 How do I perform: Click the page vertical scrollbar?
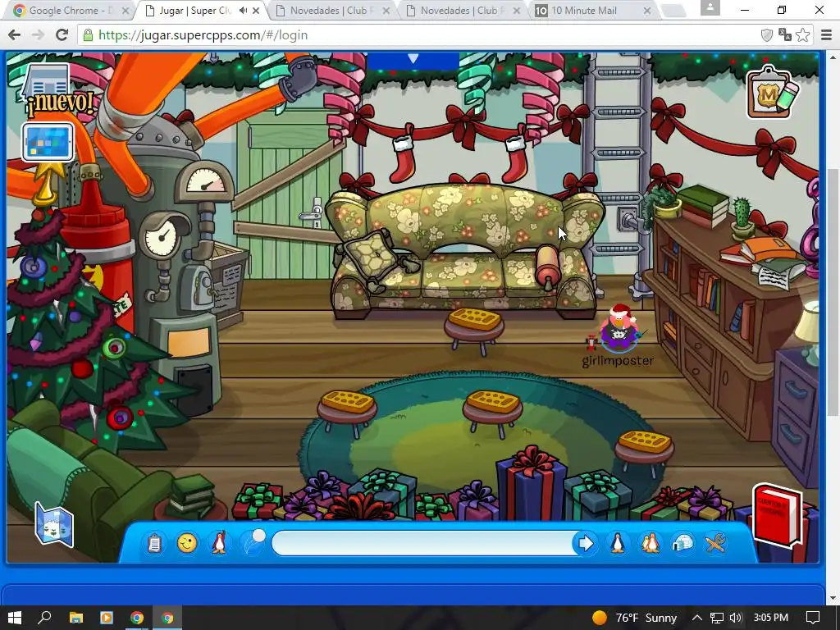(x=833, y=292)
